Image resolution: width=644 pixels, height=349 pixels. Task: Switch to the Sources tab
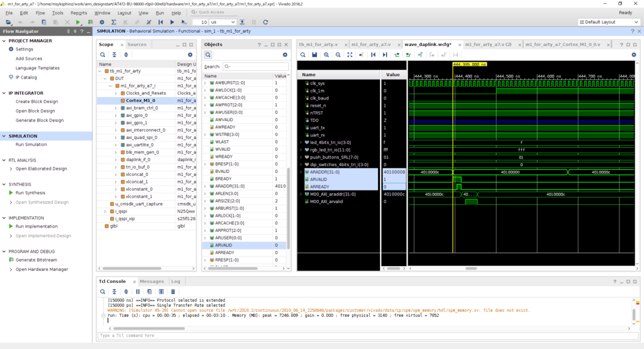tap(136, 45)
